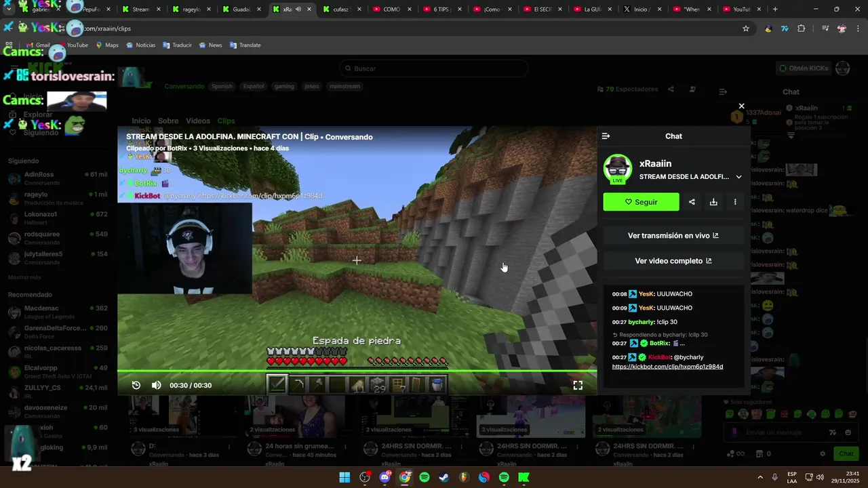Image resolution: width=868 pixels, height=488 pixels.
Task: Open Elcalvorpp recommended channel
Action: click(x=57, y=371)
